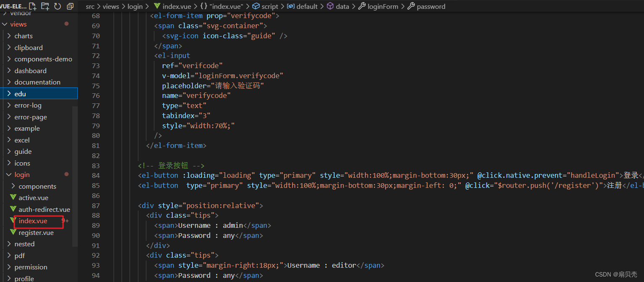Image resolution: width=644 pixels, height=282 pixels.
Task: Collapse the login folder
Action: coord(19,174)
